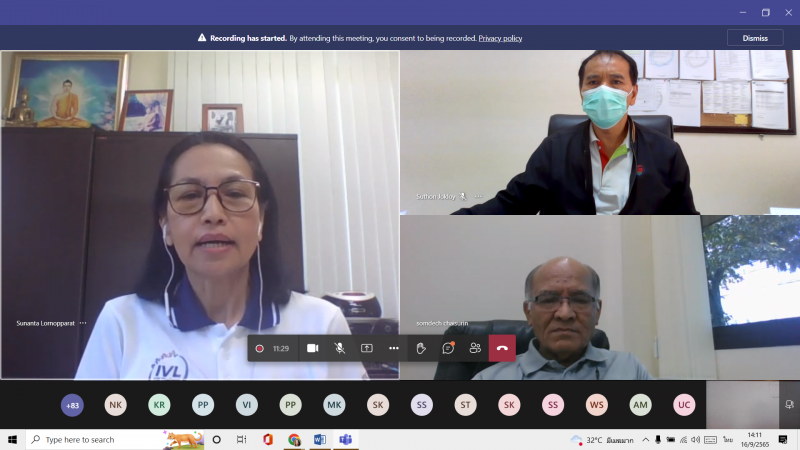Raise your hand in the meeting

(421, 348)
